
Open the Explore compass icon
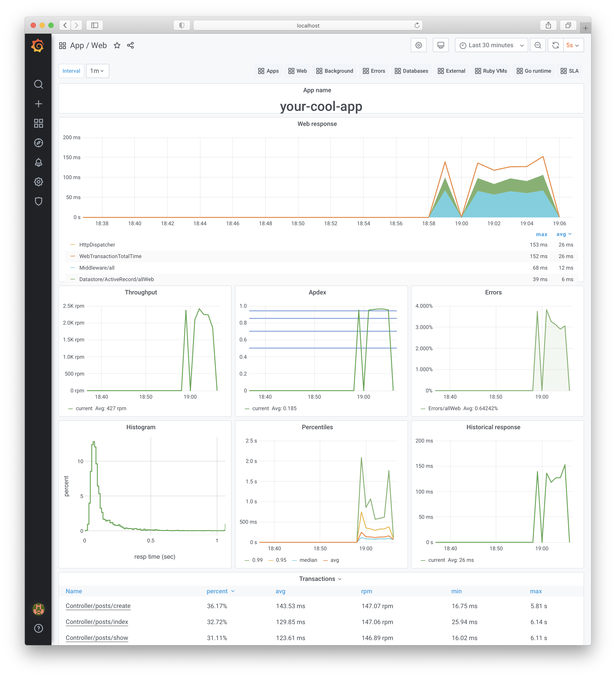pyautogui.click(x=38, y=143)
